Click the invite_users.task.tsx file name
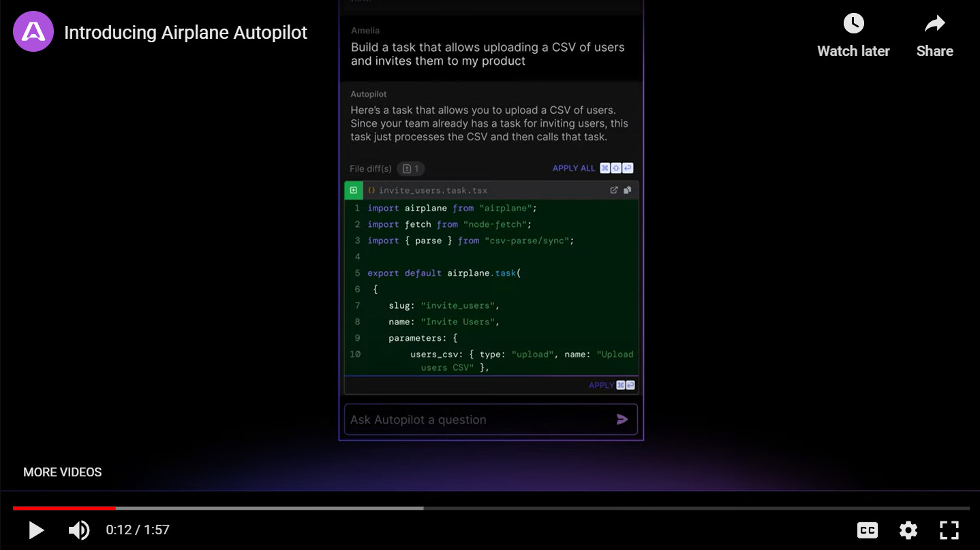Viewport: 980px width, 550px height. 433,190
